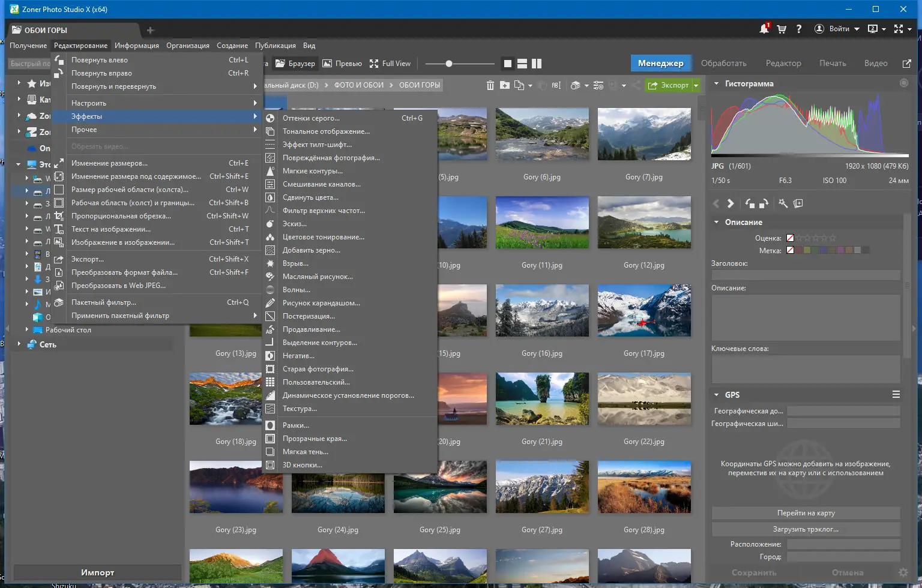
Task: Open the help question mark icon
Action: click(799, 29)
